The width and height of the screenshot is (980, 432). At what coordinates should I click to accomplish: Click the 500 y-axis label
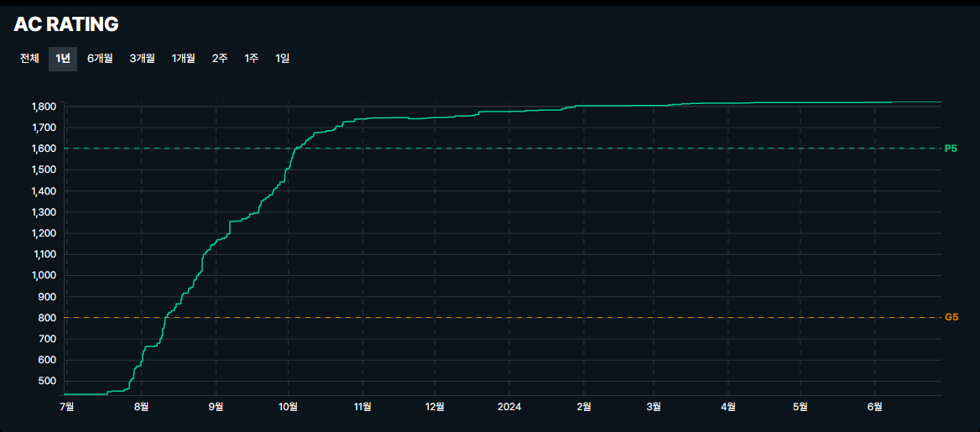[49, 382]
